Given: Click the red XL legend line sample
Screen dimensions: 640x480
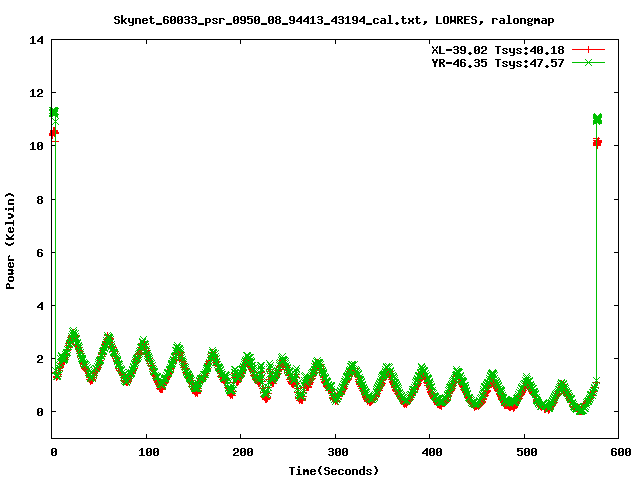Looking at the screenshot, I should click(x=588, y=50).
